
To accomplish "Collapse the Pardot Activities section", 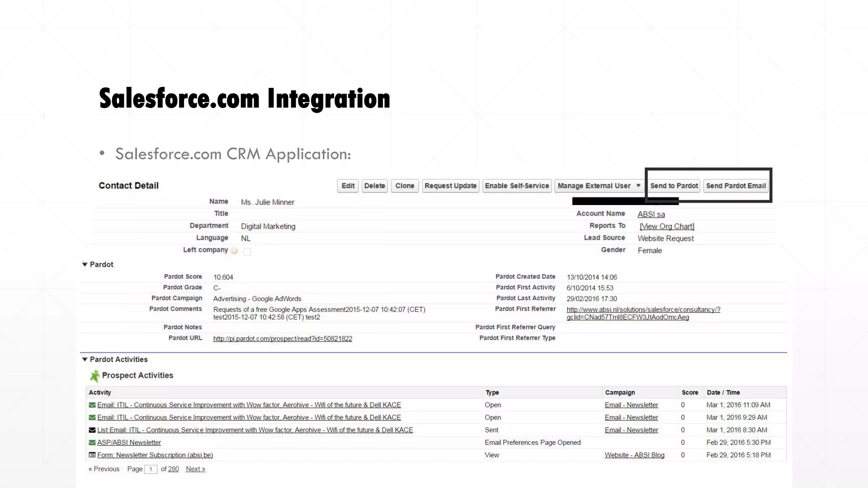I will [85, 359].
